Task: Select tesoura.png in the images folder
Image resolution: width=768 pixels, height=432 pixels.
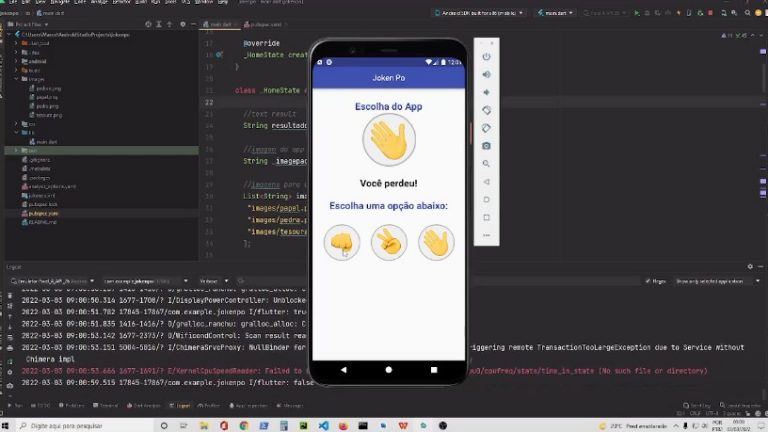Action: 46,115
